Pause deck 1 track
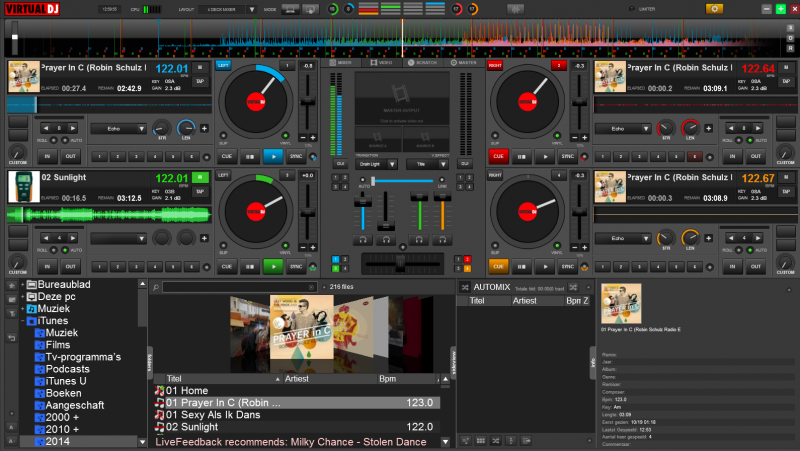The width and height of the screenshot is (800, 451). point(249,157)
